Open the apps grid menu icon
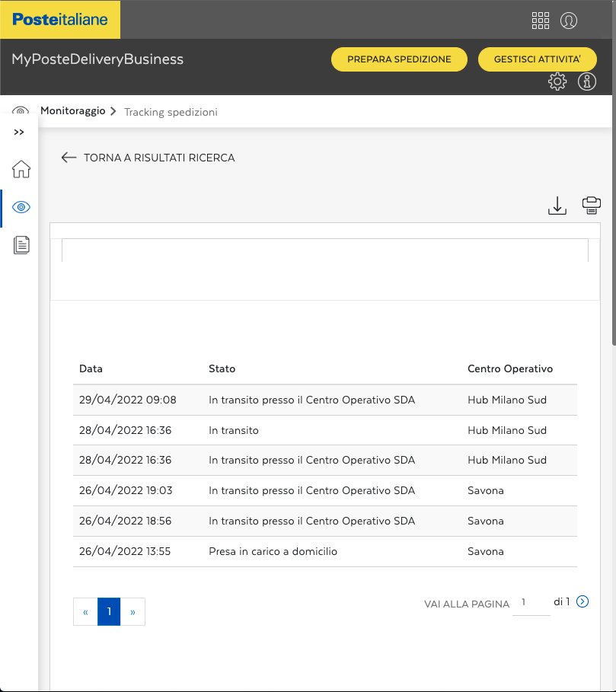This screenshot has height=692, width=616. click(x=541, y=21)
